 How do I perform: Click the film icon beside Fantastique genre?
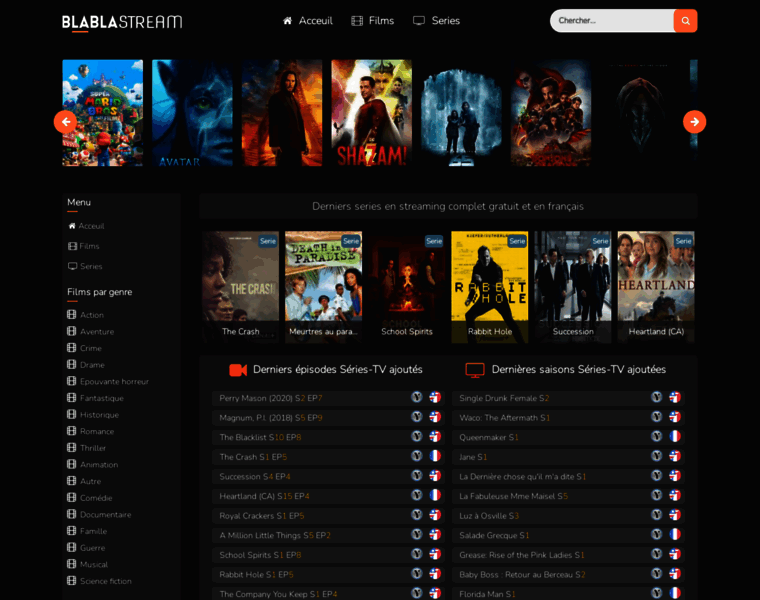[72, 397]
